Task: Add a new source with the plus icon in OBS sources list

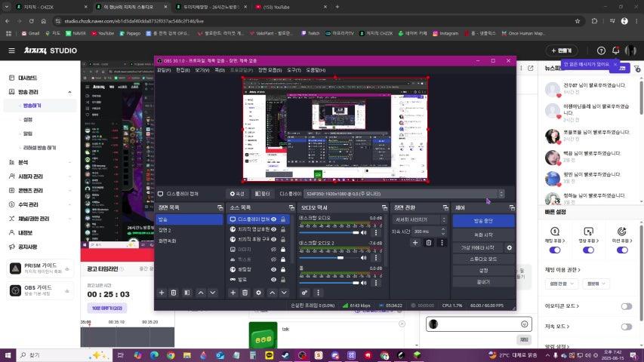Action: (233, 293)
